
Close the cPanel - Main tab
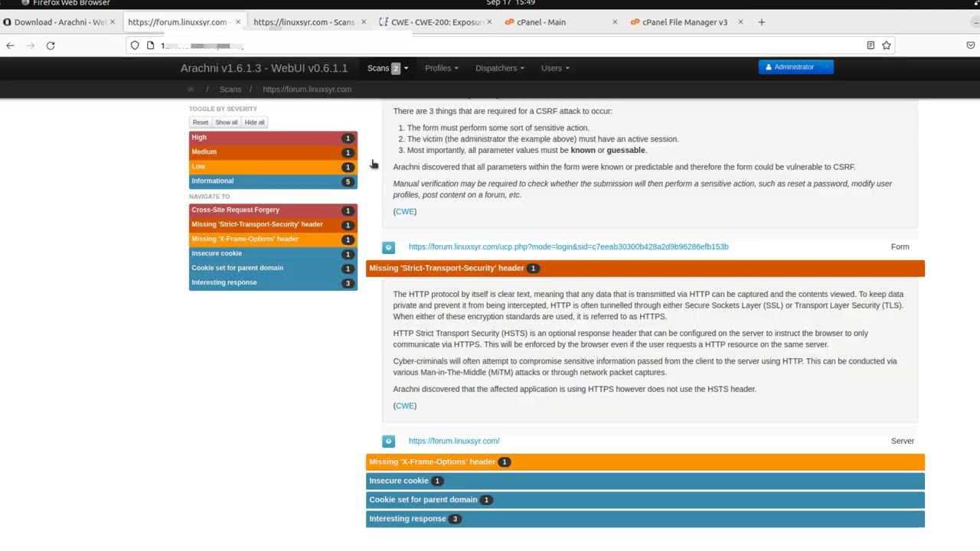(615, 22)
